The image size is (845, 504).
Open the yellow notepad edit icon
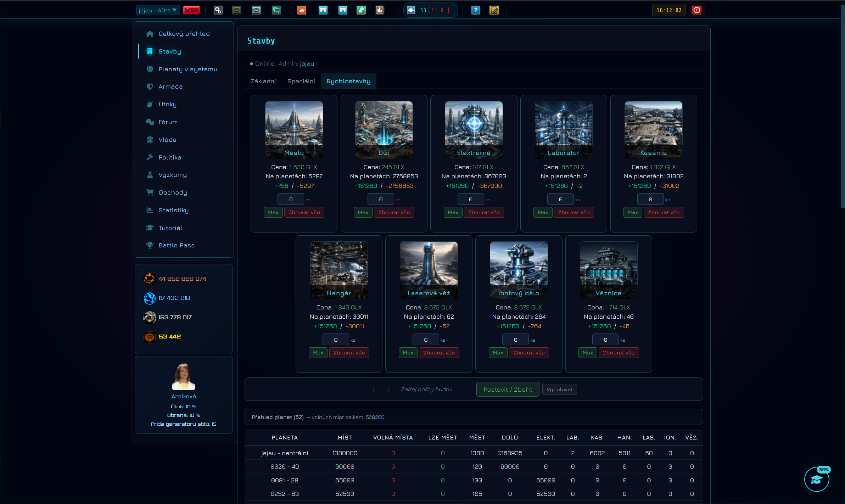pos(494,10)
